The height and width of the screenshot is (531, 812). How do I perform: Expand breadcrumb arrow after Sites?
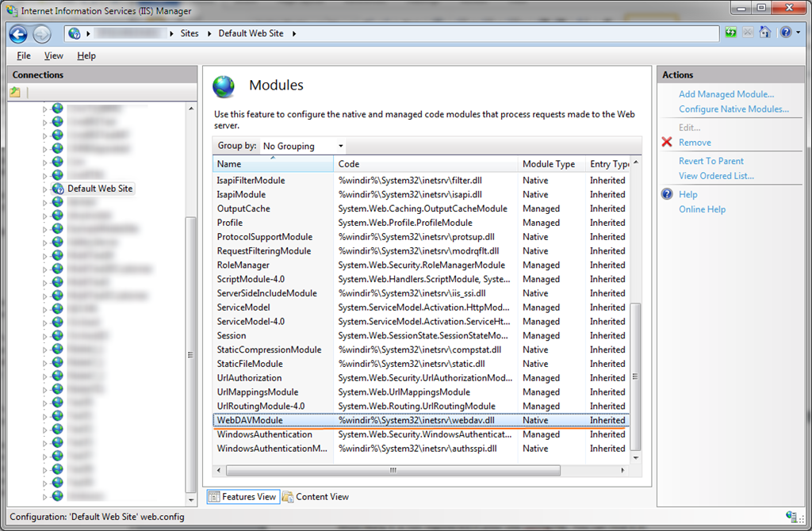click(x=209, y=33)
